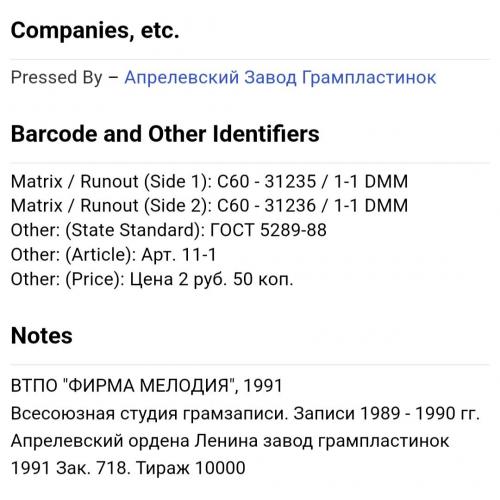Click the Записи 1989 - 1990 гг. text

[x=387, y=414]
